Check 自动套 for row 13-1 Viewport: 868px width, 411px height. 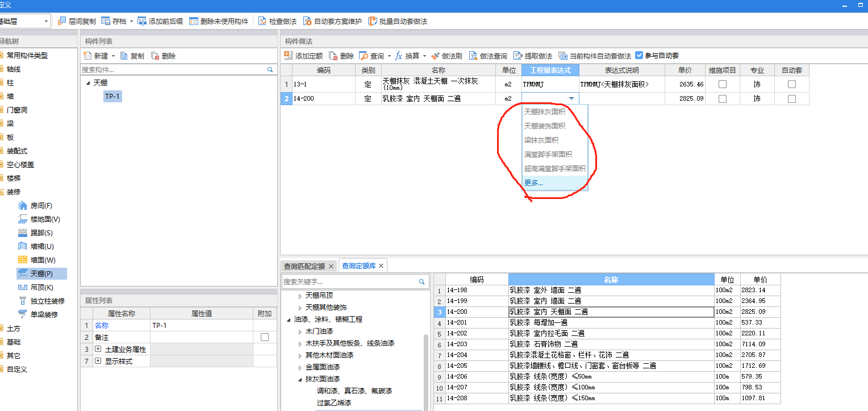click(x=792, y=84)
